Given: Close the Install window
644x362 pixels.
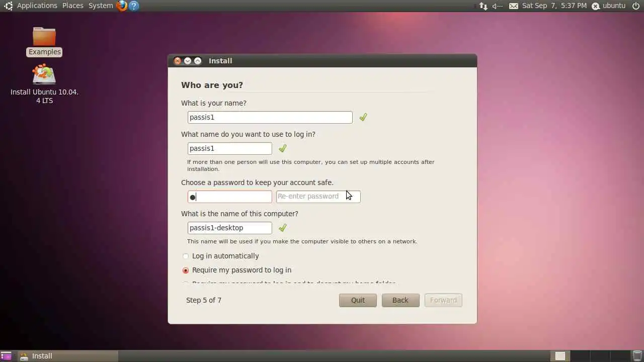Looking at the screenshot, I should click(x=177, y=61).
